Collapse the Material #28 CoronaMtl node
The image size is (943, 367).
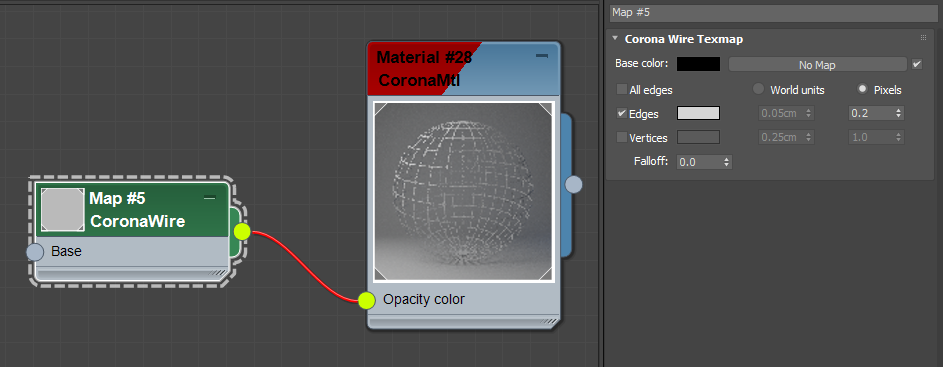coord(542,56)
